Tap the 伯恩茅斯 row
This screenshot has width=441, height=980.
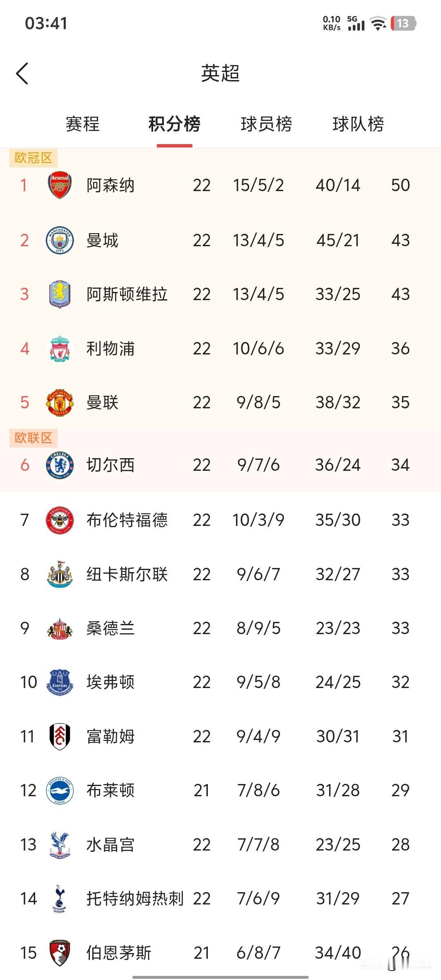tap(220, 953)
